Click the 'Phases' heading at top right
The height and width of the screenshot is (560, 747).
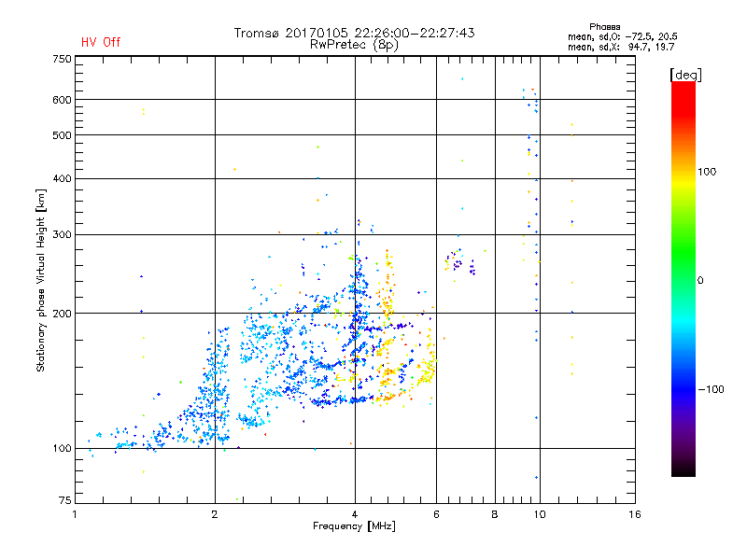604,27
